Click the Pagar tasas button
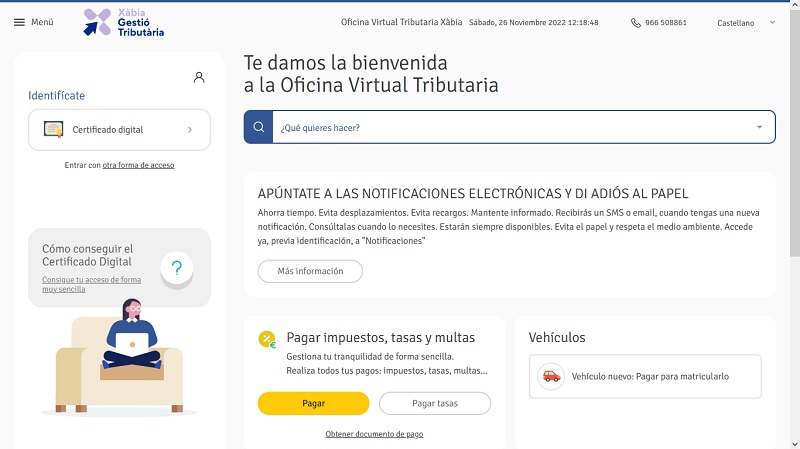This screenshot has width=800, height=449. click(x=435, y=403)
